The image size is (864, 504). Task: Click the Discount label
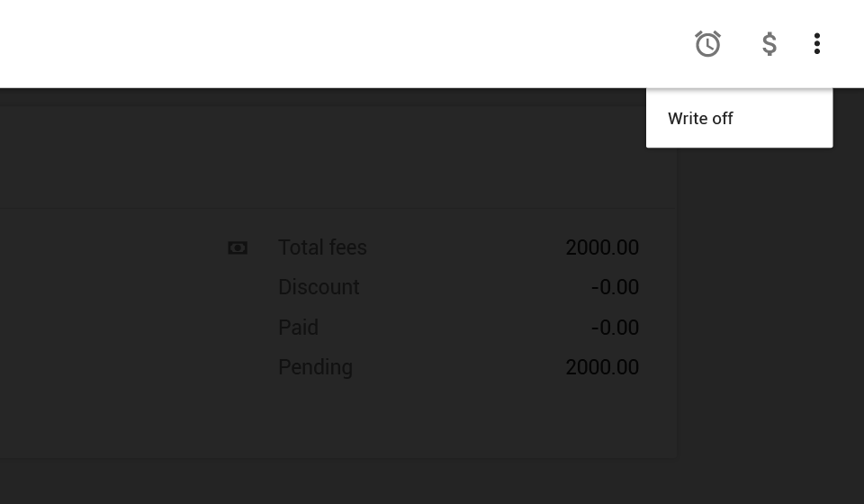319,287
